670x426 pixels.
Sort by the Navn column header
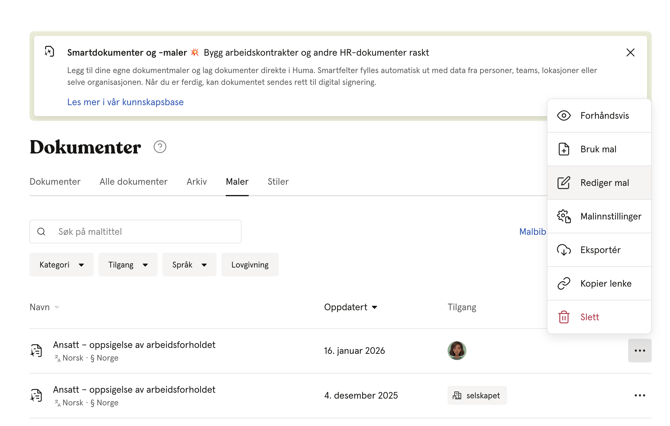point(44,307)
